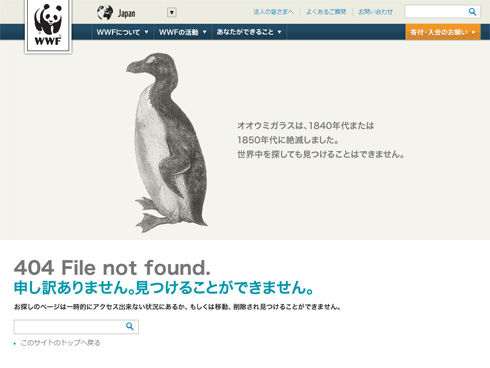This screenshot has width=490, height=368.
Task: Click the 404 File not found. heading
Action: (x=112, y=268)
